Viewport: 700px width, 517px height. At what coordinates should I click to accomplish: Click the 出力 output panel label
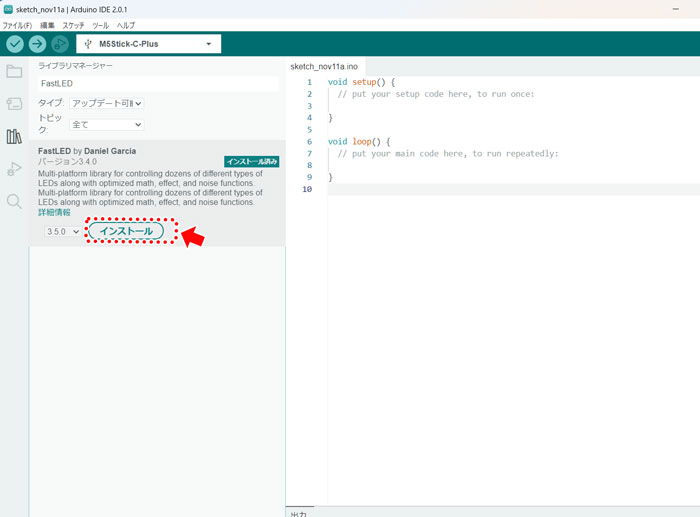pos(299,513)
